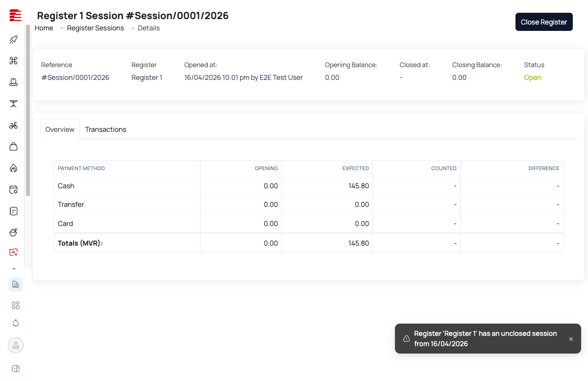Click the Close Register button
Image resolution: width=588 pixels, height=381 pixels.
pyautogui.click(x=544, y=22)
